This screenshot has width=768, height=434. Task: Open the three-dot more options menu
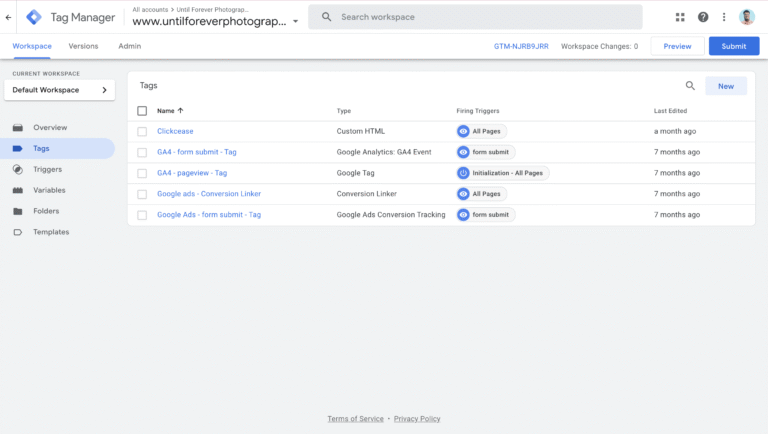724,17
